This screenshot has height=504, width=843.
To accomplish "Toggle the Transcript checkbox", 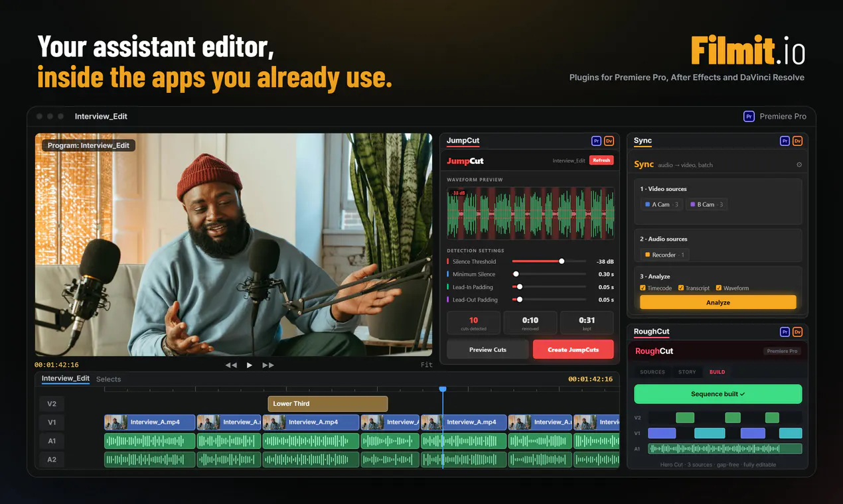I will tap(681, 288).
